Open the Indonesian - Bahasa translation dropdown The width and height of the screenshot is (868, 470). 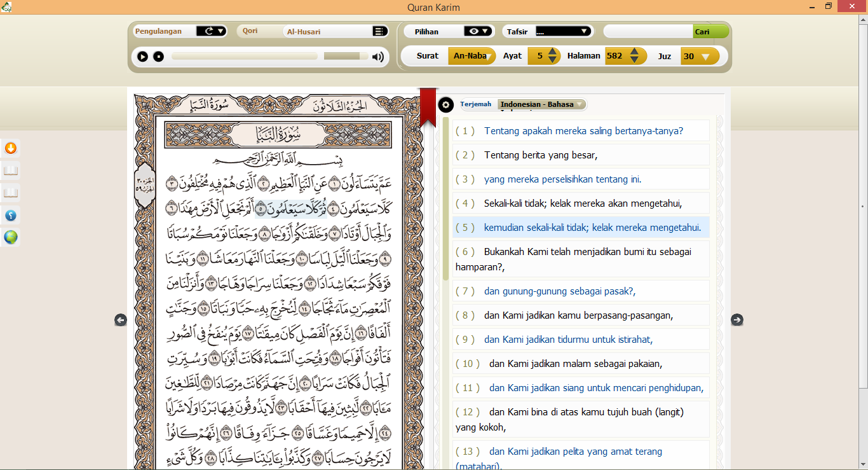(541, 104)
